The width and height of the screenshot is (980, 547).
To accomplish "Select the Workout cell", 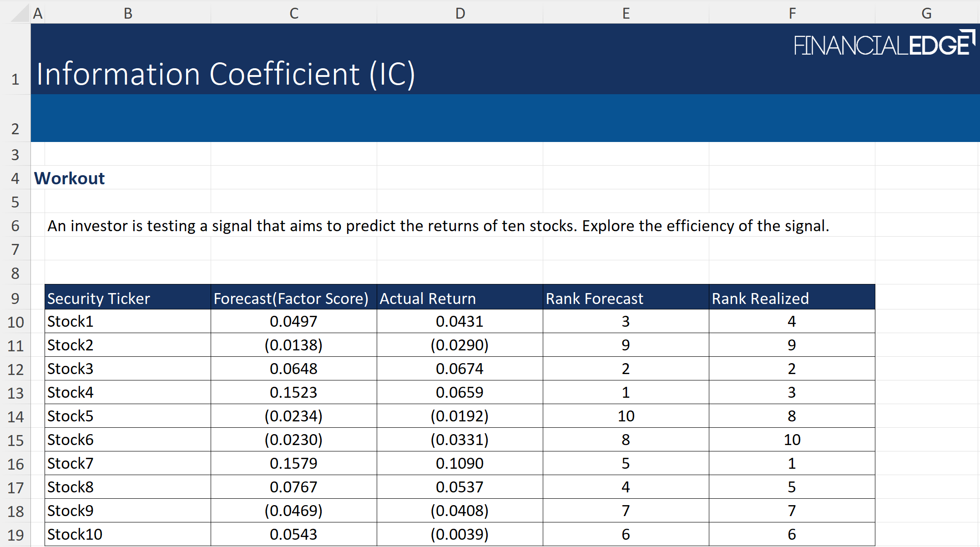I will [69, 178].
